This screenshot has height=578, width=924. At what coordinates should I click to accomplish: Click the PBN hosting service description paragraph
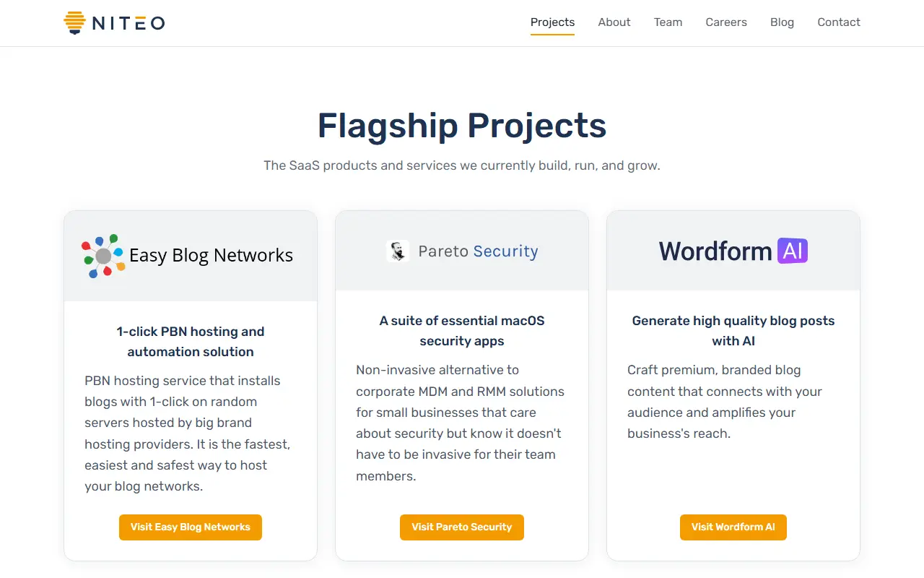(x=188, y=433)
